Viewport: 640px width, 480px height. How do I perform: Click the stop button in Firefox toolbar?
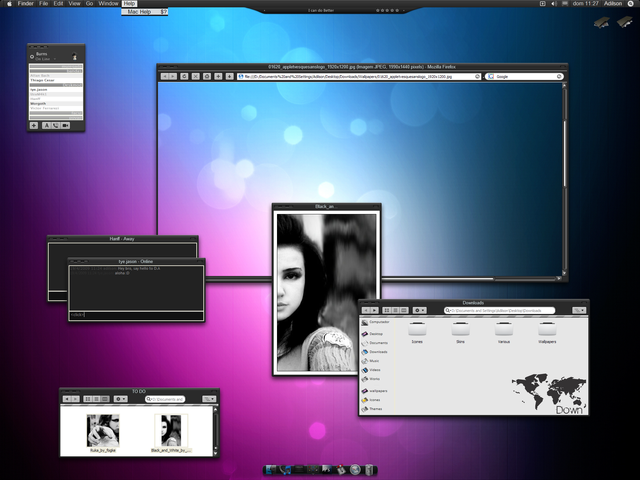tap(195, 76)
